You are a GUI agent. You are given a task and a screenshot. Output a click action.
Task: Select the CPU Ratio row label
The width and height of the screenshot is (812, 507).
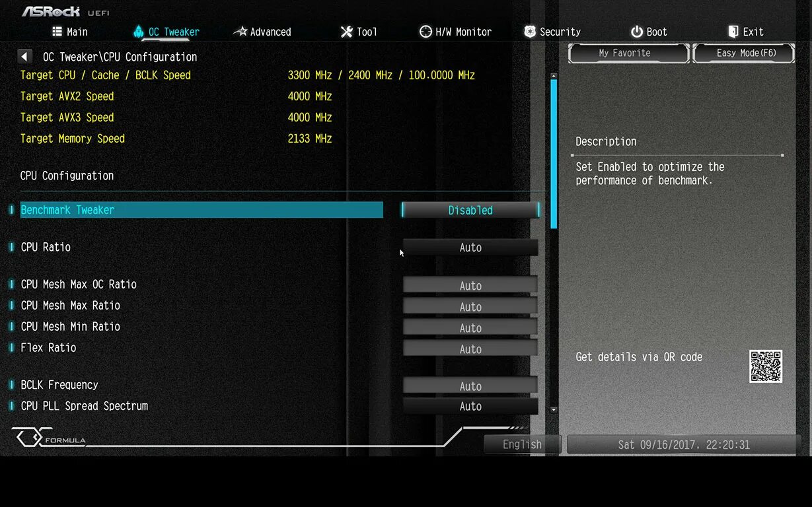(x=46, y=247)
